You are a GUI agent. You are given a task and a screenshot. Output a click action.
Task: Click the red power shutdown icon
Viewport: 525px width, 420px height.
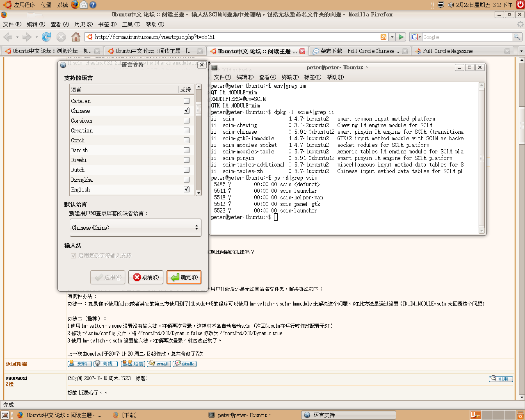(520, 5)
